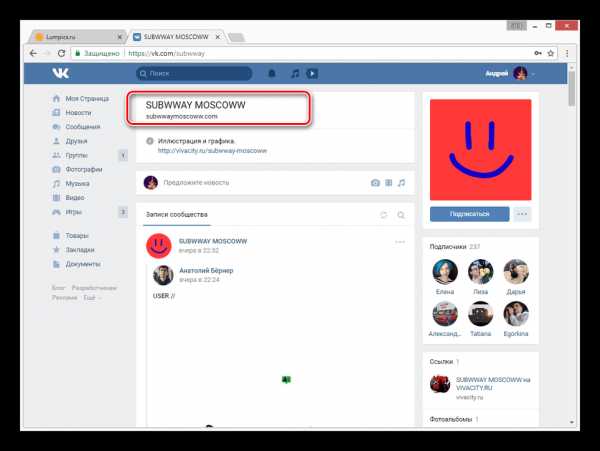Click the video play icon in header
The height and width of the screenshot is (451, 600).
coord(312,73)
